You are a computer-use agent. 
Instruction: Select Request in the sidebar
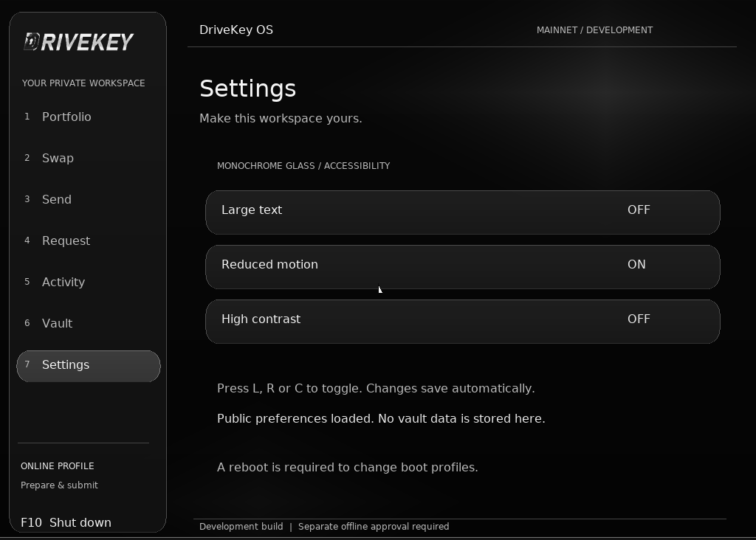[x=89, y=240]
